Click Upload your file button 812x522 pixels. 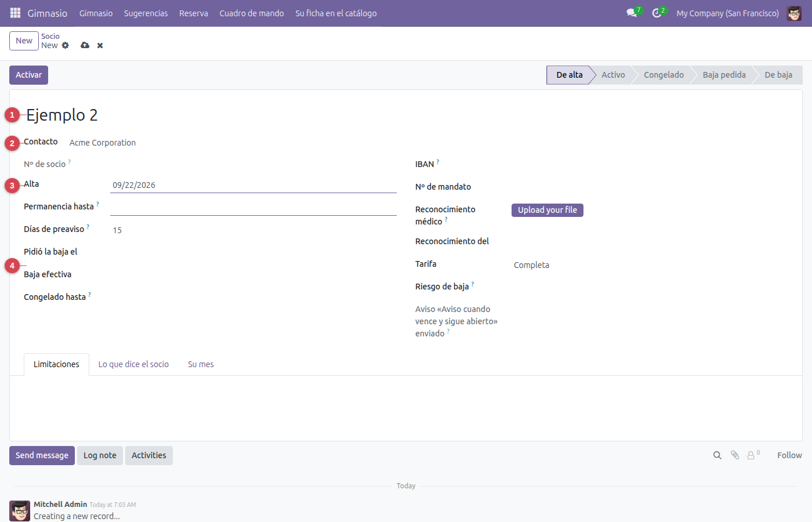point(547,210)
